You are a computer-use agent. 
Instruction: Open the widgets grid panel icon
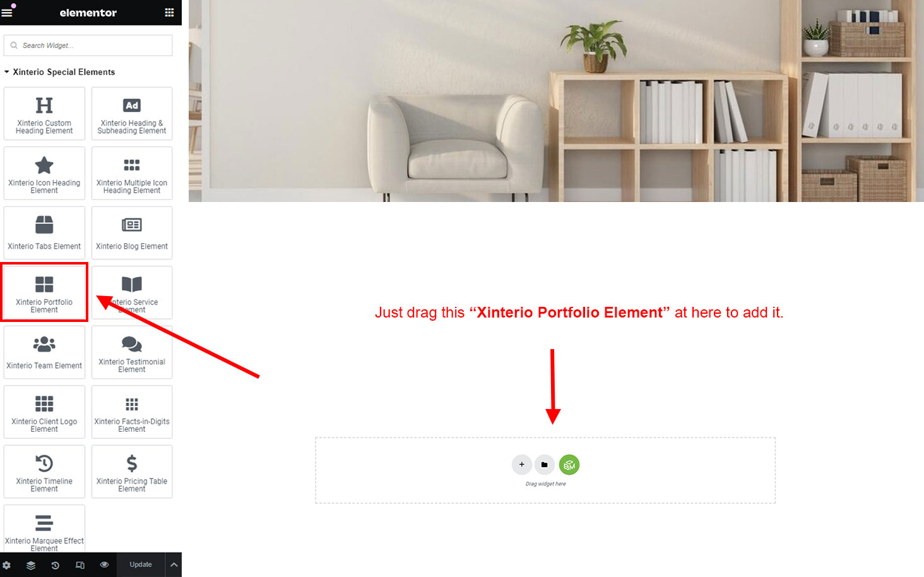[169, 12]
